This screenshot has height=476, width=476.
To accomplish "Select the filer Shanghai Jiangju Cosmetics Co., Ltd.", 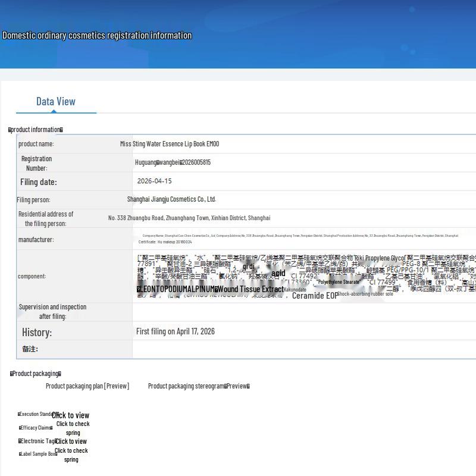I will point(171,199).
